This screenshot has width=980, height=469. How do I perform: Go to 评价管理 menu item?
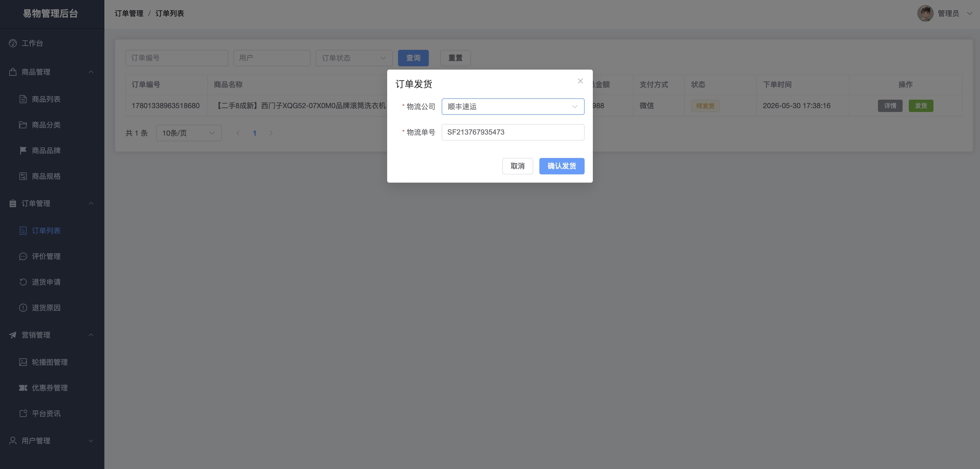click(x=52, y=257)
